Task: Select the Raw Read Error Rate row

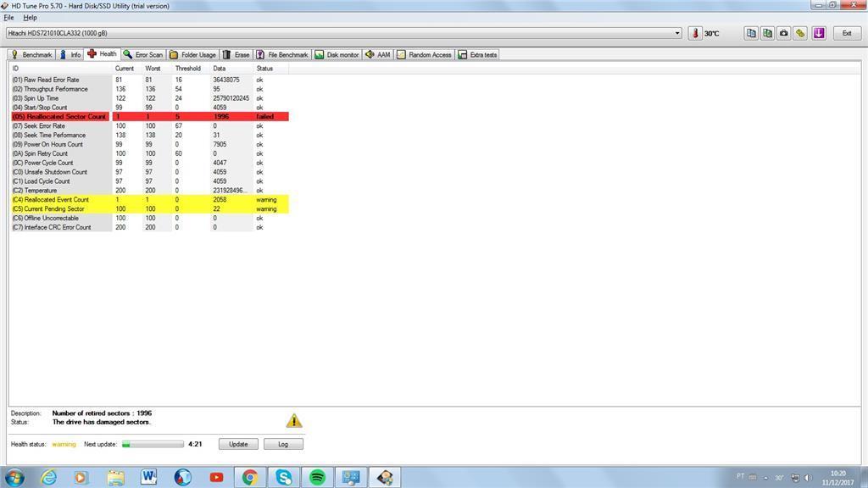Action: tap(149, 80)
